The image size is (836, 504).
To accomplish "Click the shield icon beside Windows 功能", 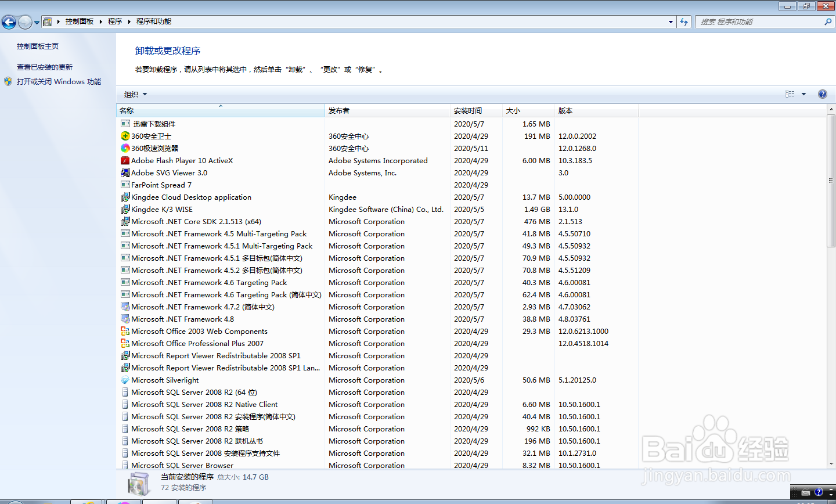I will point(8,81).
